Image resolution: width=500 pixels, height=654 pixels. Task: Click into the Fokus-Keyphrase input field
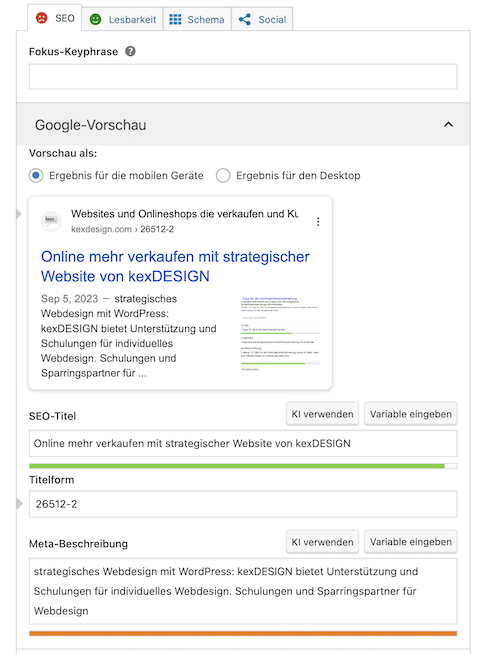click(243, 77)
